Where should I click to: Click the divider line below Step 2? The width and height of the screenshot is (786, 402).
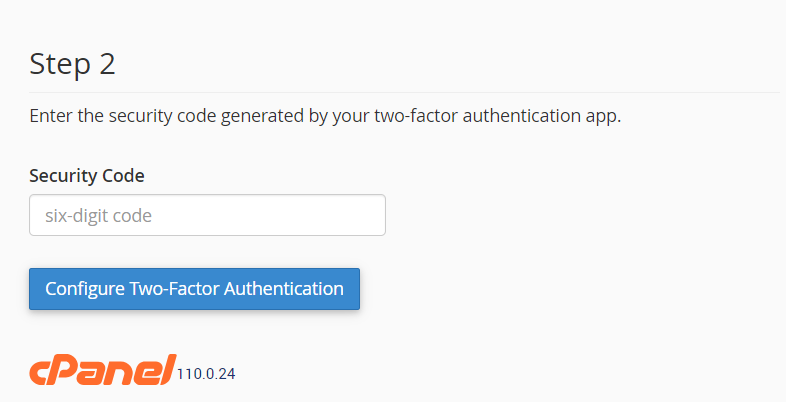[x=400, y=92]
